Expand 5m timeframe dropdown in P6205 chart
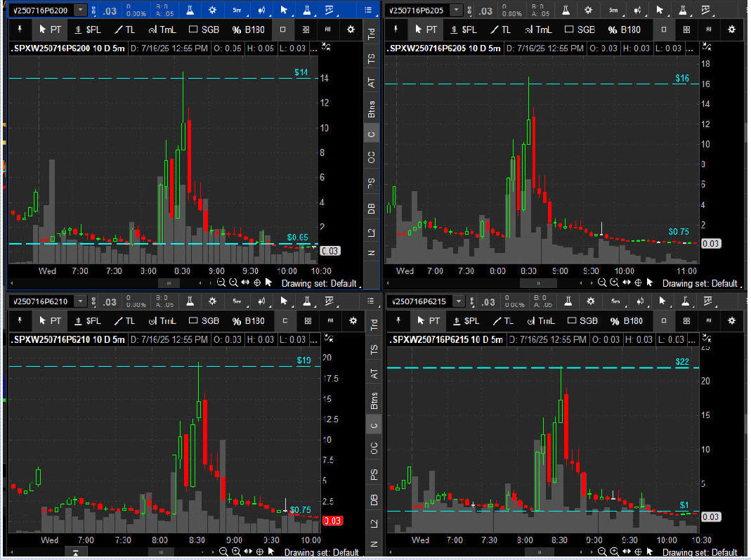This screenshot has height=560, width=751. (614, 11)
